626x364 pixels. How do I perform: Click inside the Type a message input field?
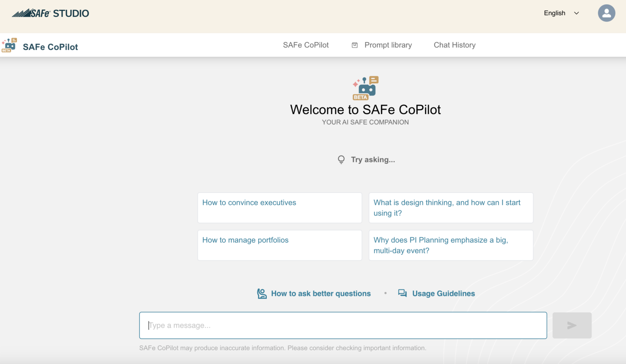(x=342, y=325)
